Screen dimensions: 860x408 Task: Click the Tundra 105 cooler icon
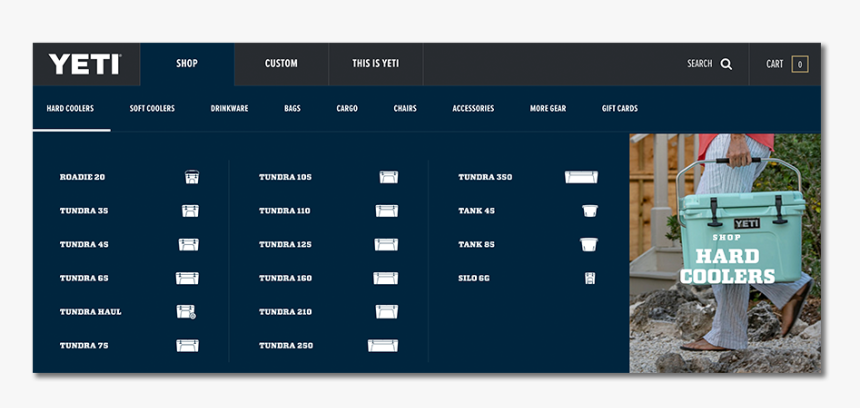click(389, 177)
